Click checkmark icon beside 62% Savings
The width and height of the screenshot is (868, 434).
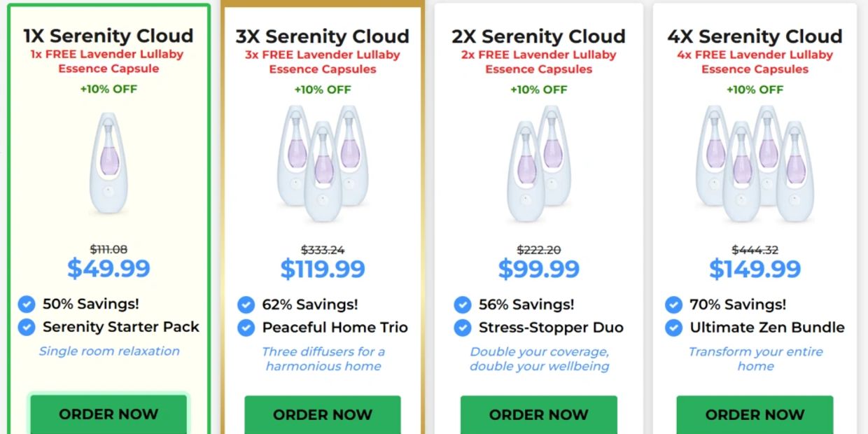pyautogui.click(x=246, y=304)
